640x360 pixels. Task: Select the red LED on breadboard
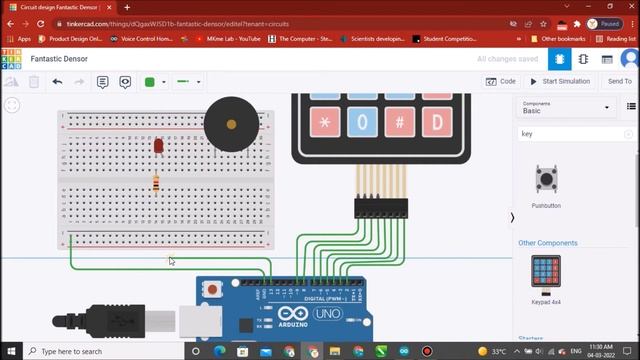click(158, 146)
